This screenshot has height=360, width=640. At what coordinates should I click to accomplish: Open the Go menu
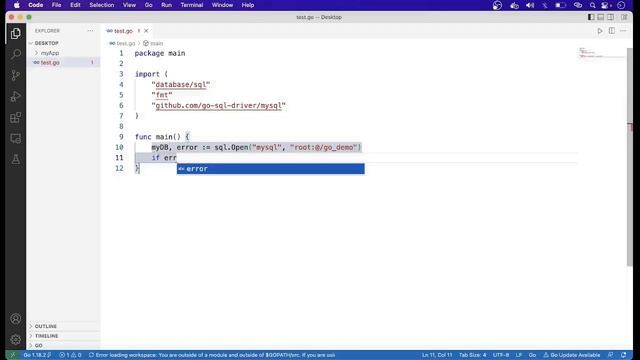click(x=149, y=5)
